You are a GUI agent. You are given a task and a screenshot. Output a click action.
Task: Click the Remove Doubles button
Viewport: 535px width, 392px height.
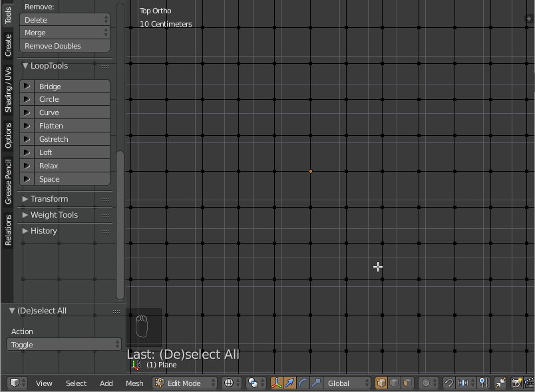pyautogui.click(x=65, y=46)
